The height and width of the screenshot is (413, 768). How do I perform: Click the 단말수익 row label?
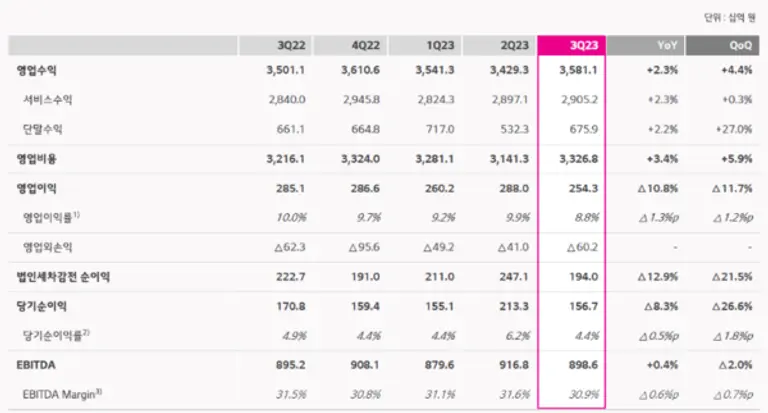(41, 128)
